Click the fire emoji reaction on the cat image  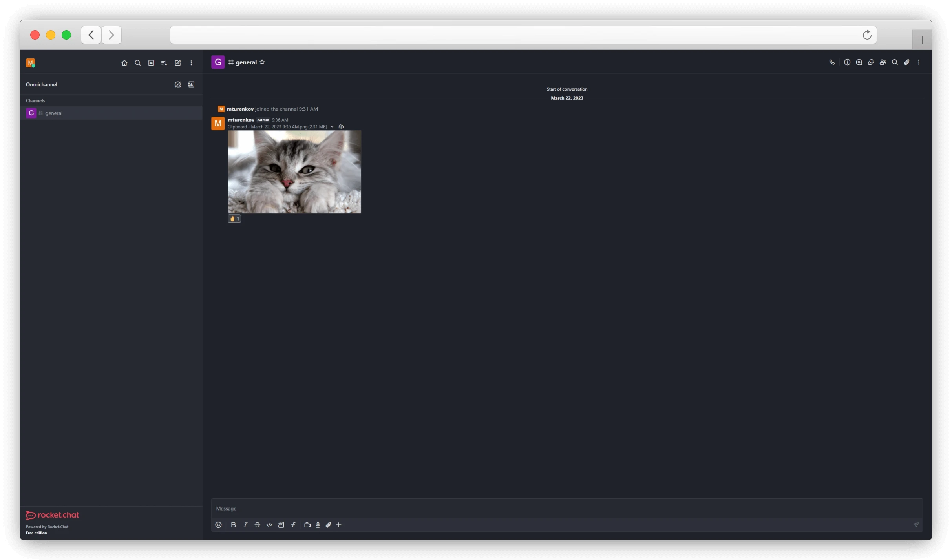234,219
